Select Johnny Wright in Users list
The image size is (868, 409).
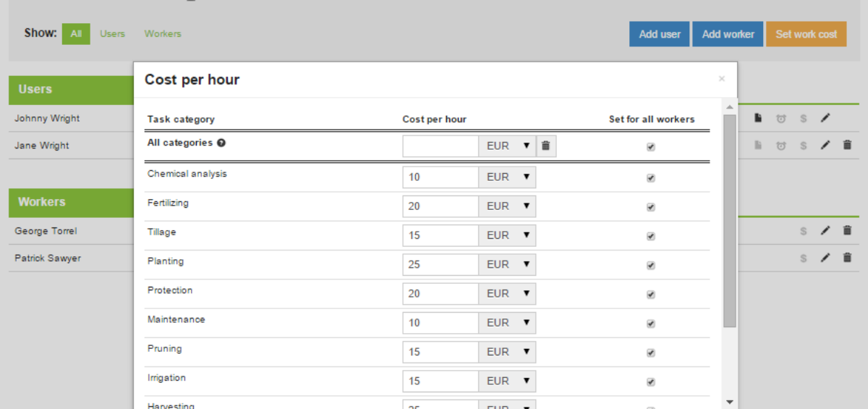tap(47, 118)
